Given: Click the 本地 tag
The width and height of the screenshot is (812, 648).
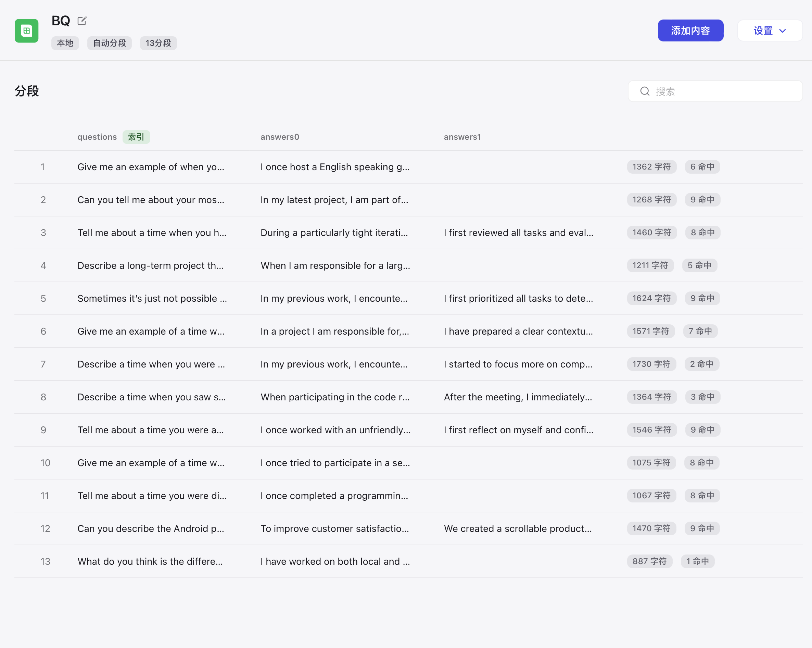Looking at the screenshot, I should click(65, 43).
